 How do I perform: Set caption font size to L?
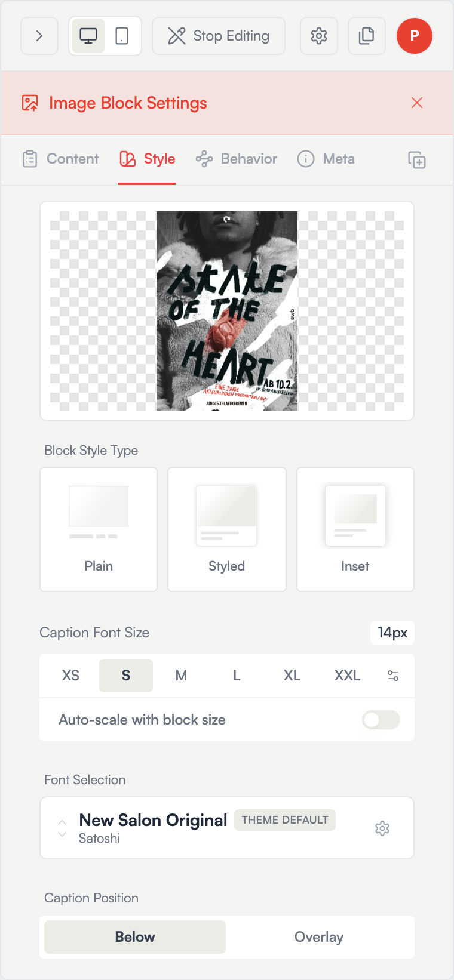237,676
